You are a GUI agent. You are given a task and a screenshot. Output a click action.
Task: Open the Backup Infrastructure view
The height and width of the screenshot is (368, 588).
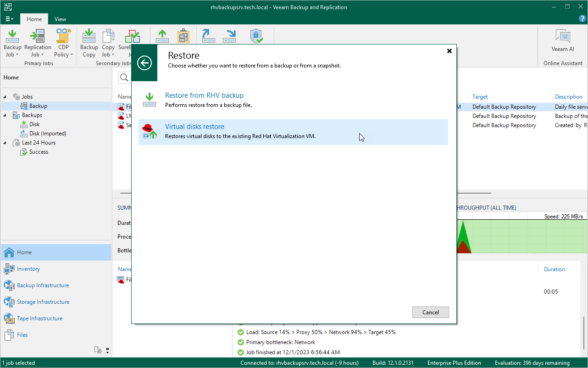click(x=56, y=285)
